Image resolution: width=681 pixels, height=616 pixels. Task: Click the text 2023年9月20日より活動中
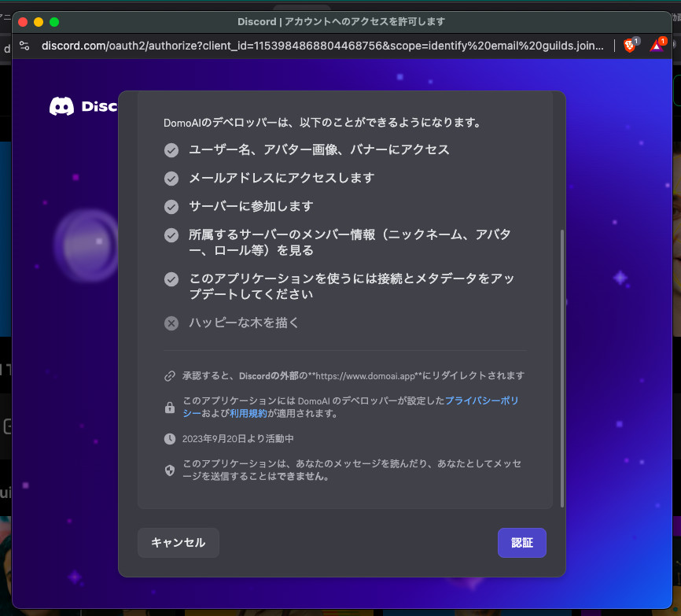pos(238,439)
